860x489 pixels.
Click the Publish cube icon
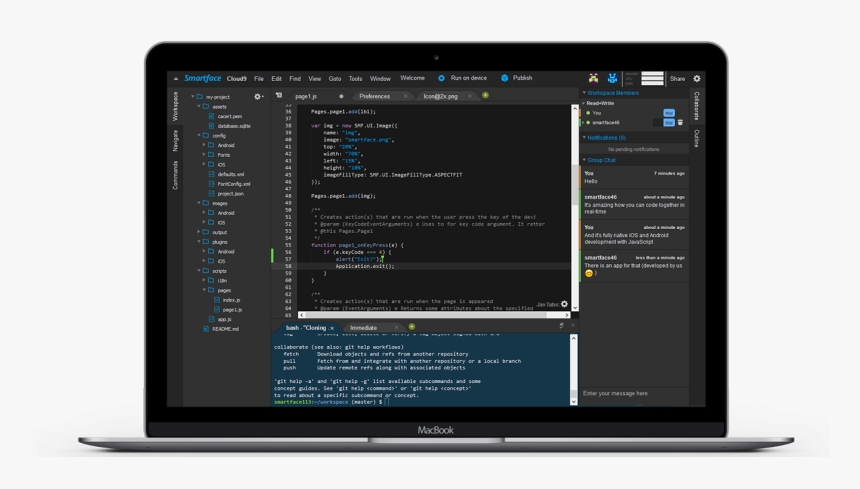[505, 78]
